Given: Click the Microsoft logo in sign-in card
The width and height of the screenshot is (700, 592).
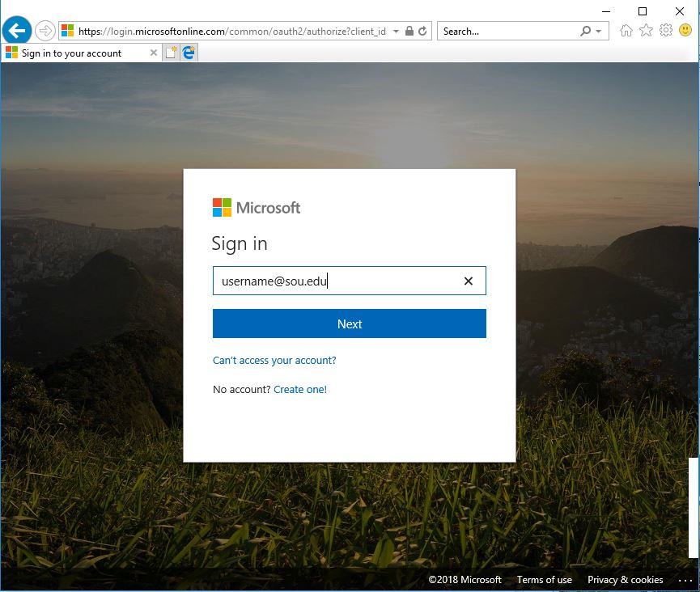Looking at the screenshot, I should coord(257,208).
